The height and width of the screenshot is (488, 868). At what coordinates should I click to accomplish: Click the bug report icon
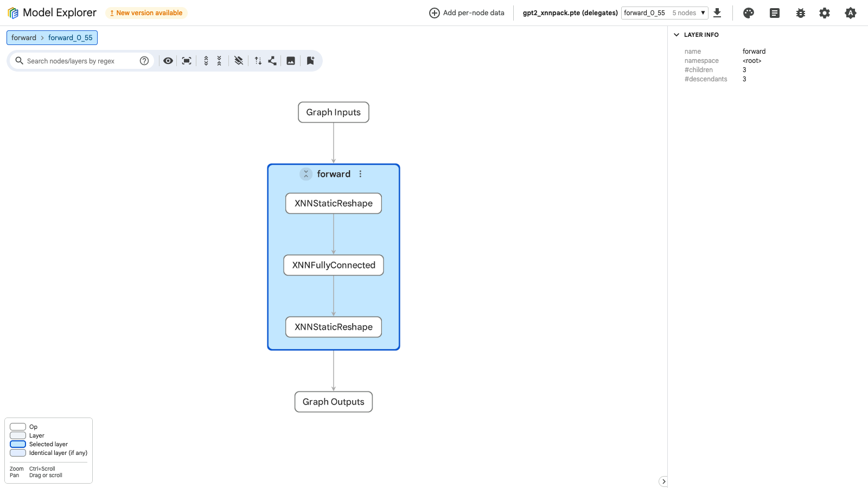[801, 13]
